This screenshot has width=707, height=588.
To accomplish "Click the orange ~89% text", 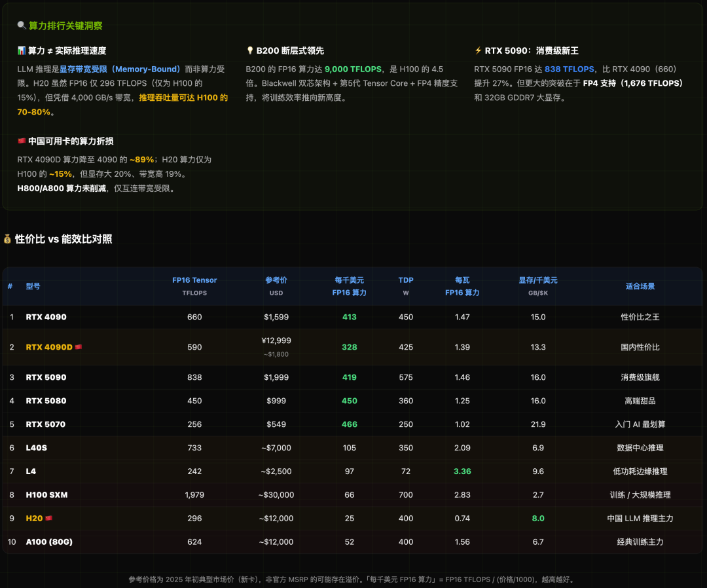I will [x=141, y=159].
